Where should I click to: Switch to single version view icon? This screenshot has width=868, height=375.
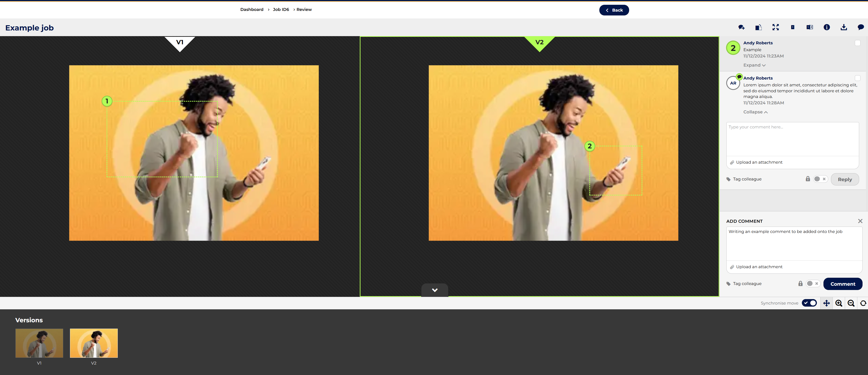[x=793, y=27]
